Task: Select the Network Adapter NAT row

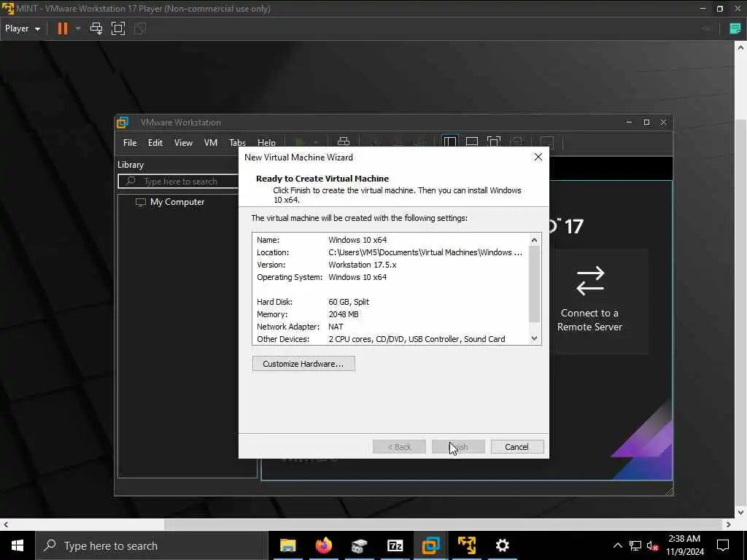Action: (x=391, y=327)
